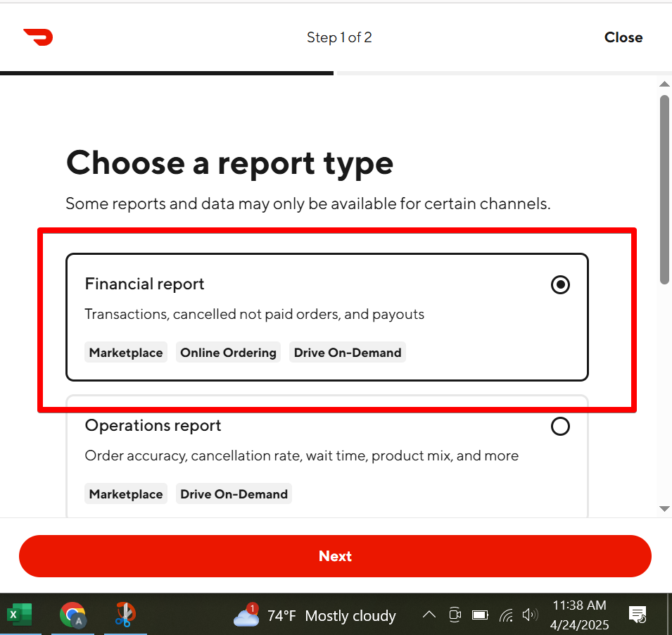This screenshot has width=672, height=635.
Task: Click the camera/Meet Now tray icon
Action: (455, 614)
